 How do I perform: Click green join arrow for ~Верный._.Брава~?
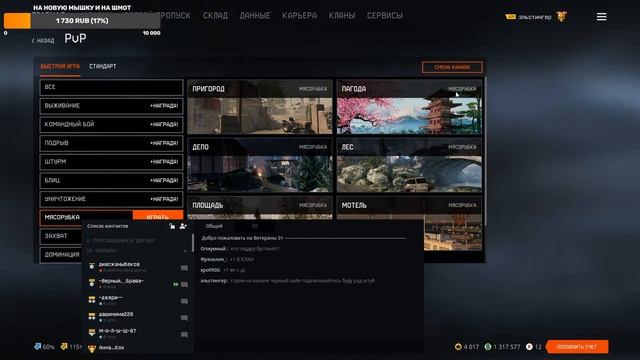[x=176, y=284]
